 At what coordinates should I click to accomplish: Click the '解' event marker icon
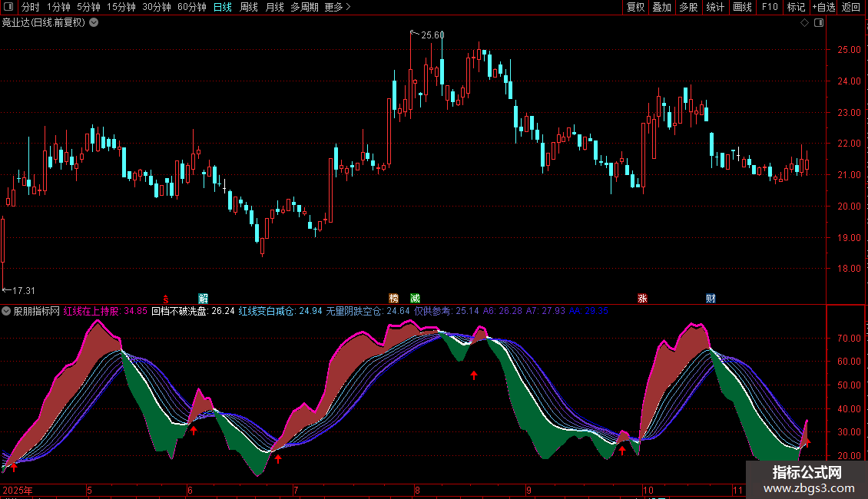[203, 298]
